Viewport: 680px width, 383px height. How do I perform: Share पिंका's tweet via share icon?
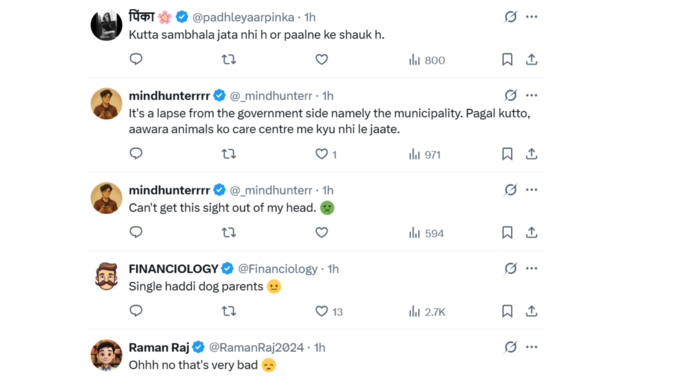[532, 59]
